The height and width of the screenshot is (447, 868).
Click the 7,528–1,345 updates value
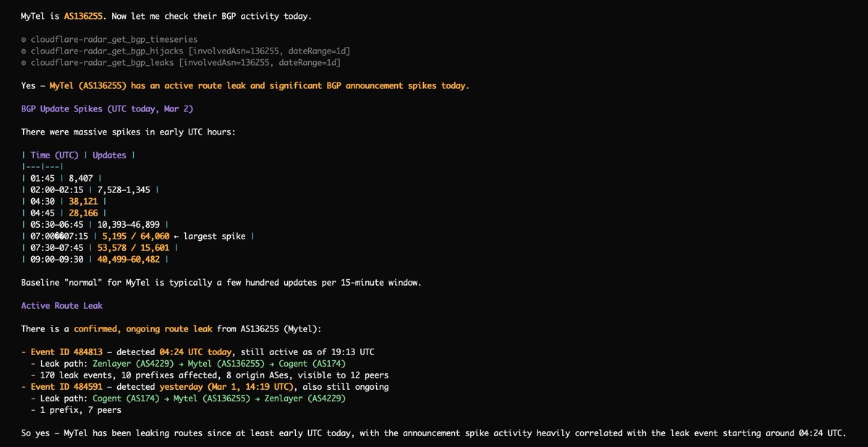[x=124, y=190]
